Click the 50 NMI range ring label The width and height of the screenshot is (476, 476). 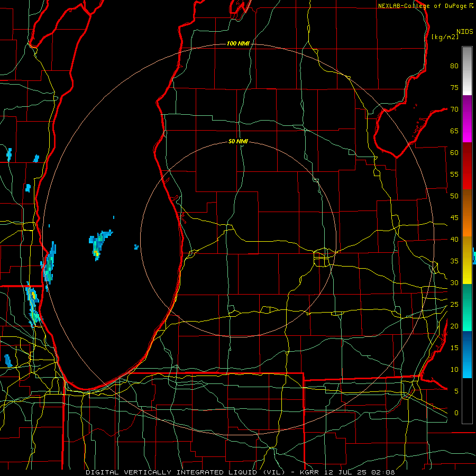[x=238, y=141]
